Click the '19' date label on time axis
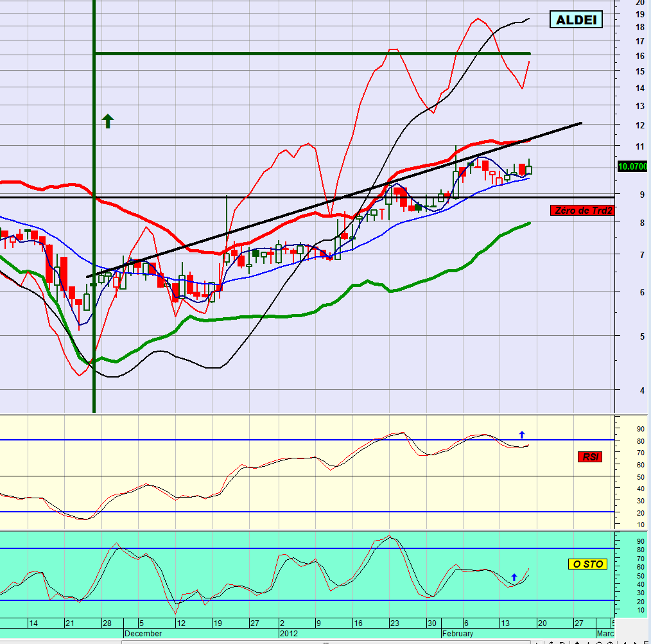Screen dimensions: 651x644 (217, 623)
